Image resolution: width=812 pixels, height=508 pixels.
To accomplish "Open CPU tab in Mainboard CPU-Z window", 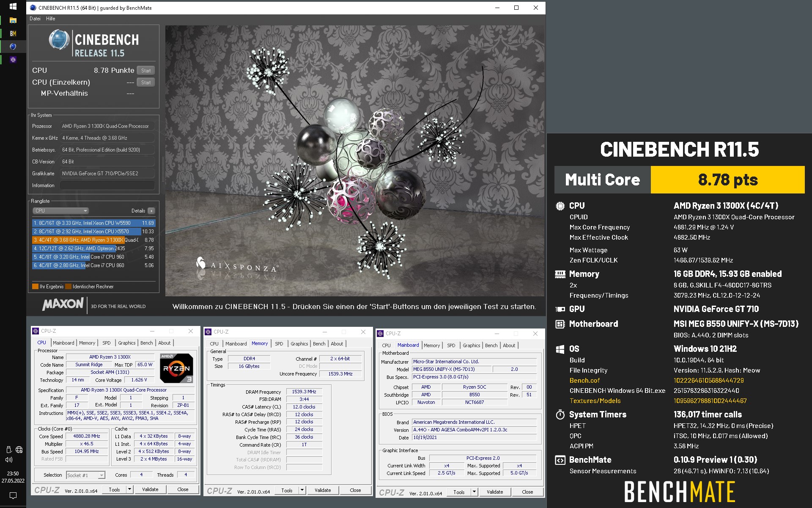I will point(387,345).
